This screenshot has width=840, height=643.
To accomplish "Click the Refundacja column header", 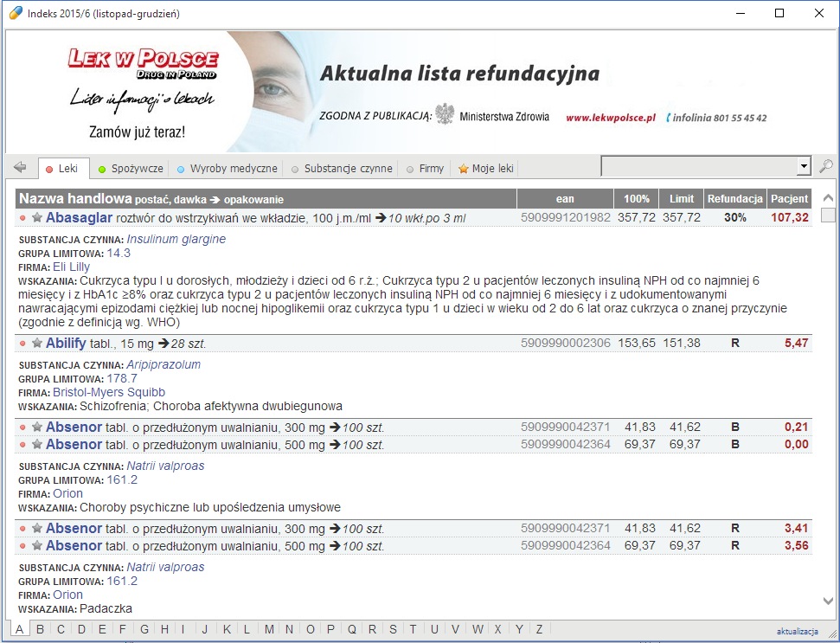I will 735,199.
